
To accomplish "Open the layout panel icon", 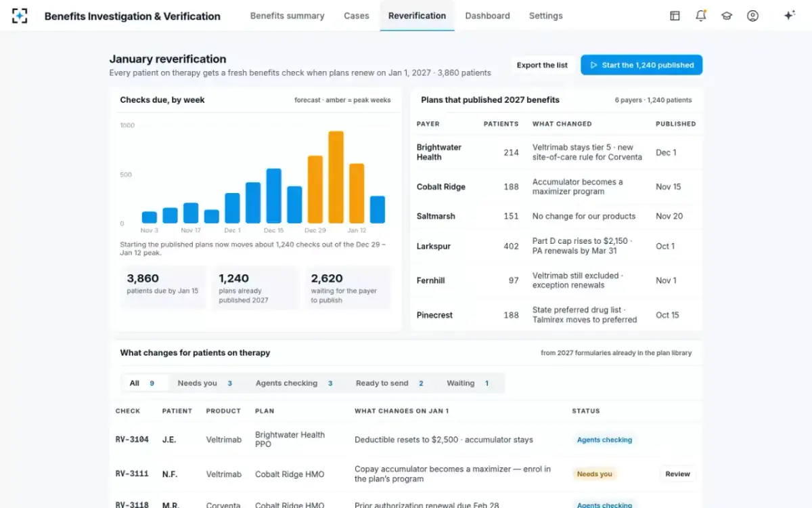I will [675, 16].
